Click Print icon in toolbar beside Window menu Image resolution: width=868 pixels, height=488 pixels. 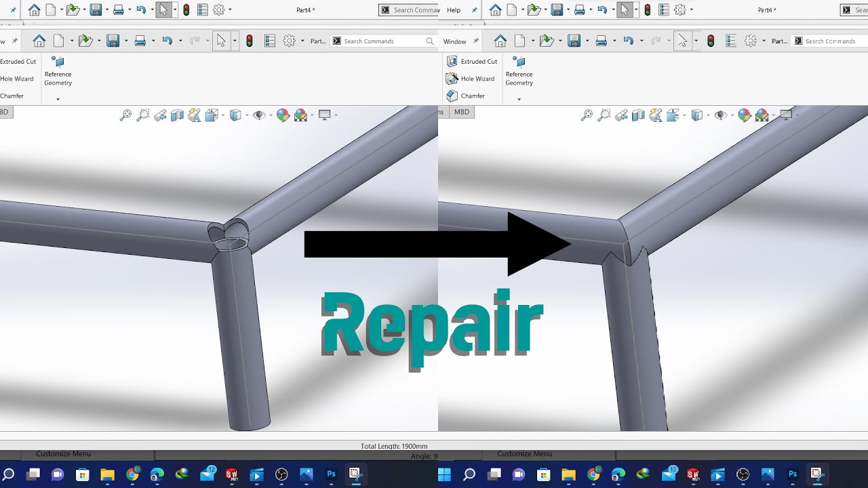[601, 41]
